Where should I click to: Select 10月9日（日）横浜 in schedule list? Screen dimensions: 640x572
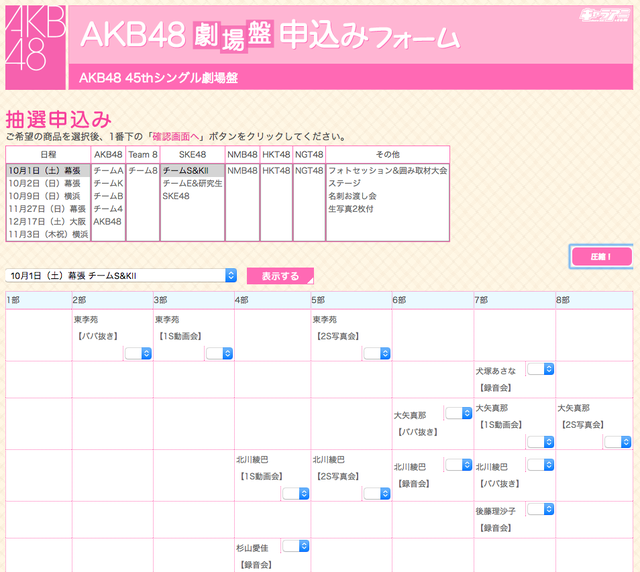coord(45,196)
